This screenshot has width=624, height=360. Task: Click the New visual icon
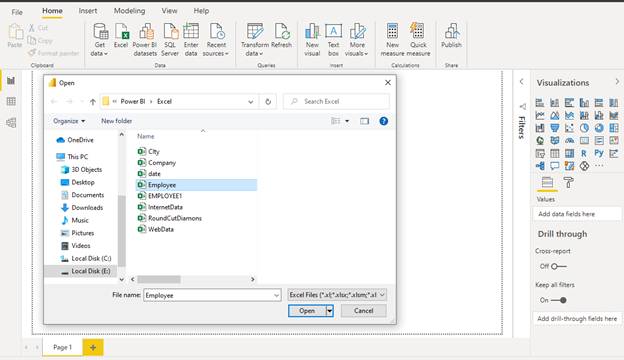coord(312,31)
